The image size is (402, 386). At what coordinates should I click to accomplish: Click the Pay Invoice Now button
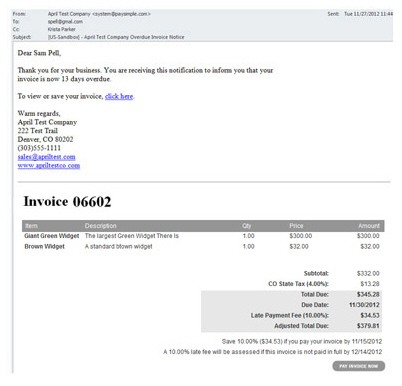(x=359, y=366)
